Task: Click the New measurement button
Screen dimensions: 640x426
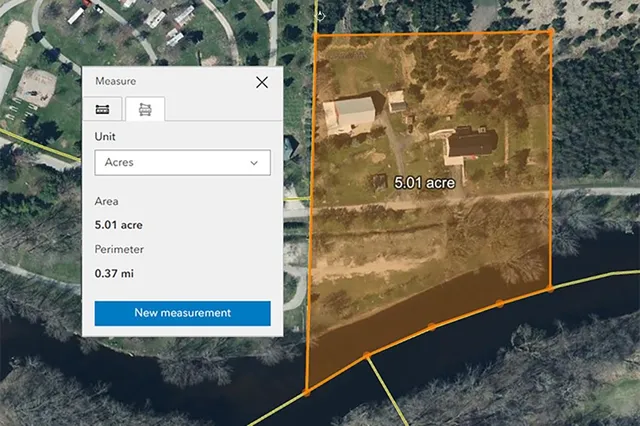Action: pyautogui.click(x=182, y=313)
